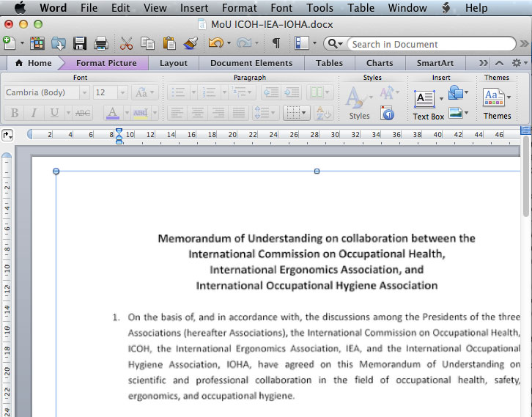Insert a shape from ribbon

(456, 92)
